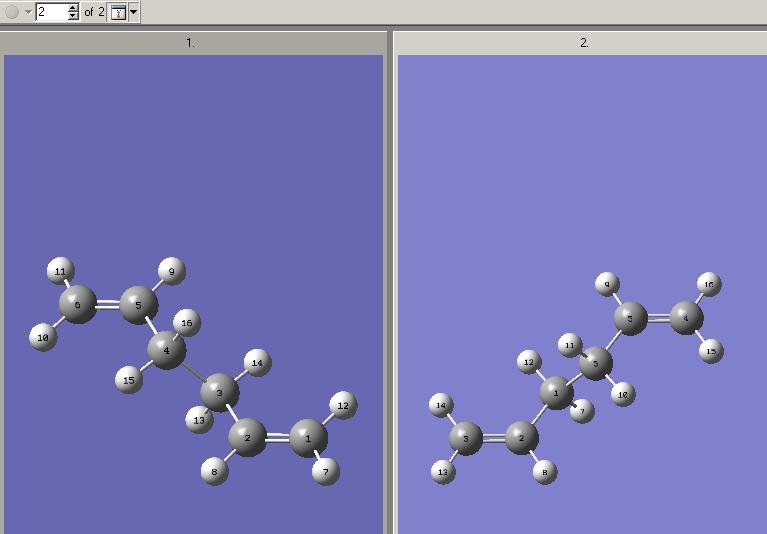Increase frame number with up arrow
This screenshot has width=767, height=534.
click(x=73, y=8)
